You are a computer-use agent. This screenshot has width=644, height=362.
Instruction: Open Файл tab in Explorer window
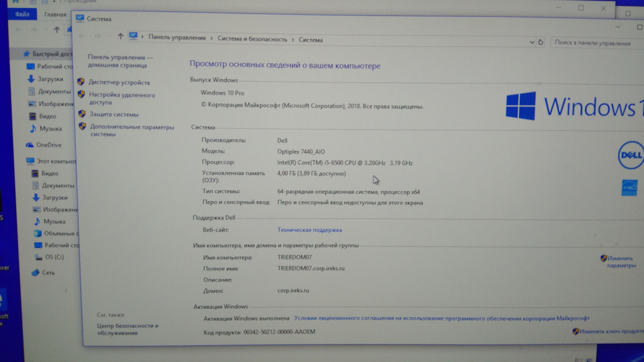point(22,14)
